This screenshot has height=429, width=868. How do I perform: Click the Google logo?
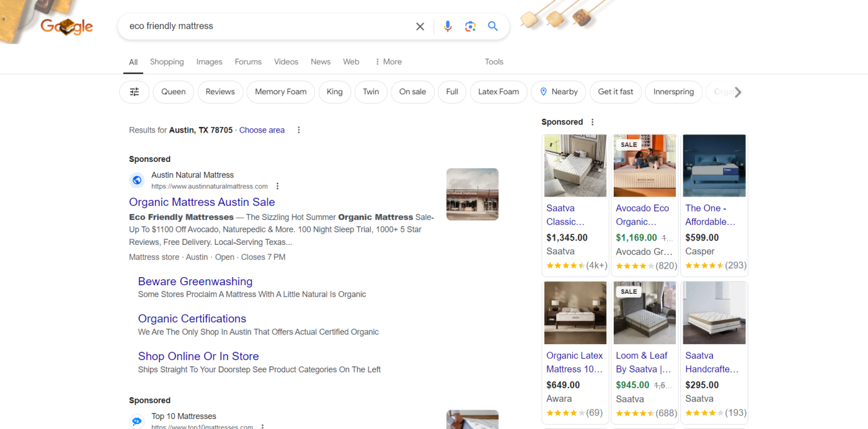[x=66, y=26]
